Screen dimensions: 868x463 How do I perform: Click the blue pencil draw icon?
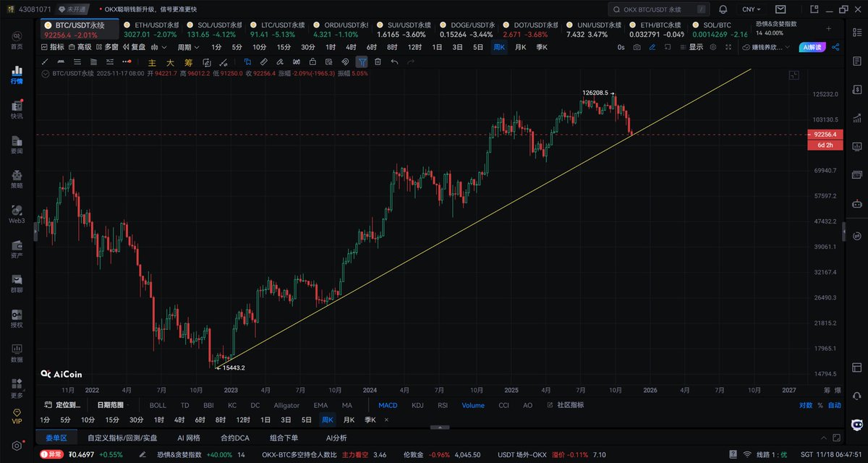(x=652, y=47)
